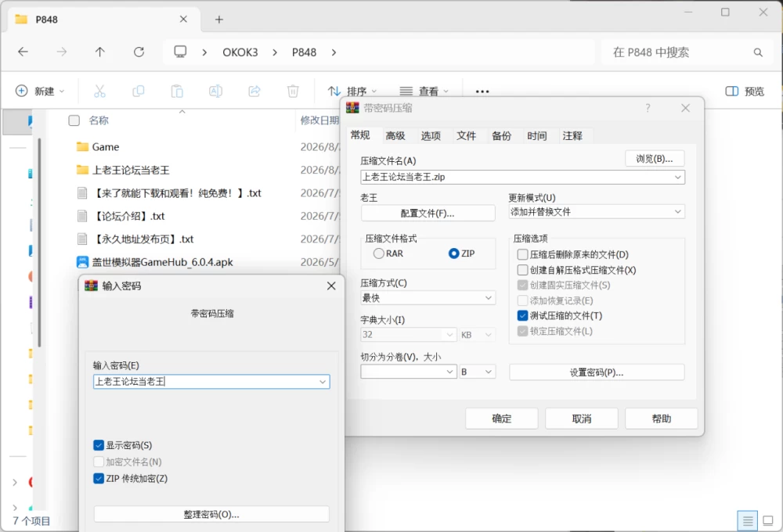The image size is (783, 532).
Task: Tick the select-all checkbox beside 名称
Action: pyautogui.click(x=74, y=120)
